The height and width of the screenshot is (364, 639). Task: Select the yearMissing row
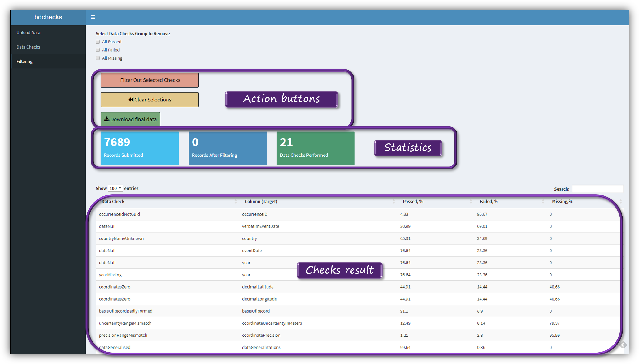point(359,275)
